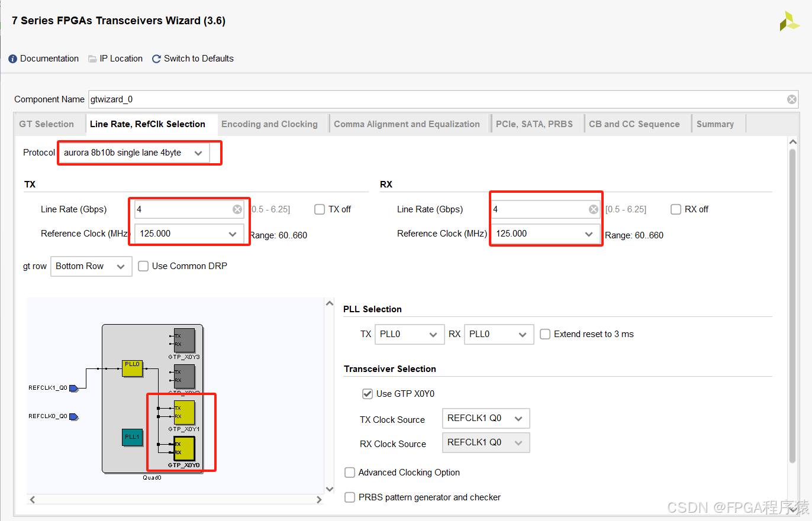Click the REFCLK1_Q0 input pin

click(x=74, y=388)
